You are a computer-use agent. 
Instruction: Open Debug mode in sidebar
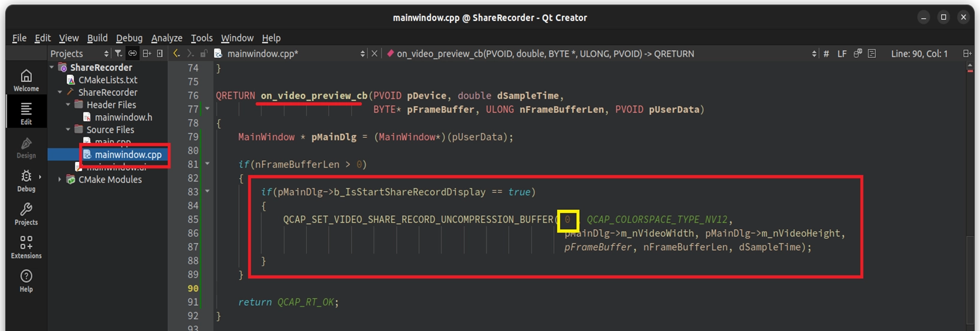click(x=26, y=180)
